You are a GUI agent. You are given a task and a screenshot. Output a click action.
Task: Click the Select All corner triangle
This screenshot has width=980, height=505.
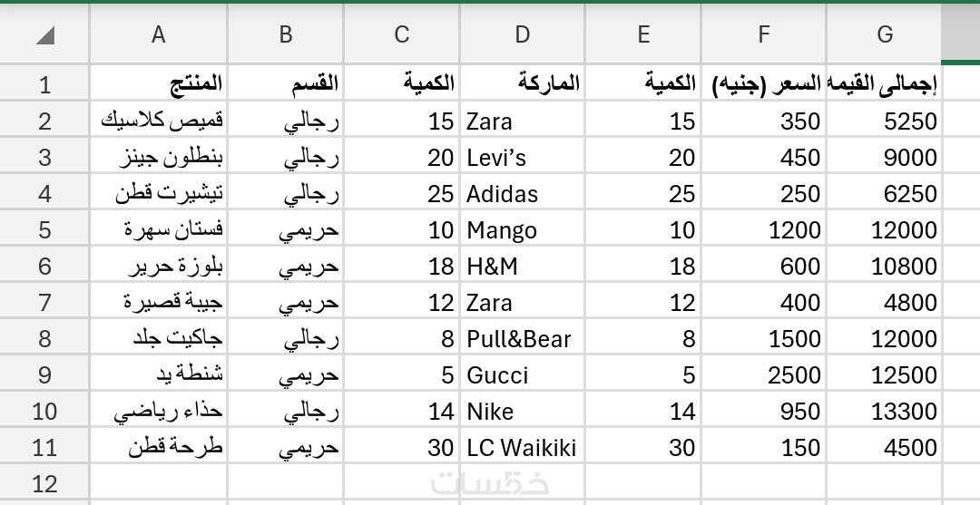[x=44, y=35]
